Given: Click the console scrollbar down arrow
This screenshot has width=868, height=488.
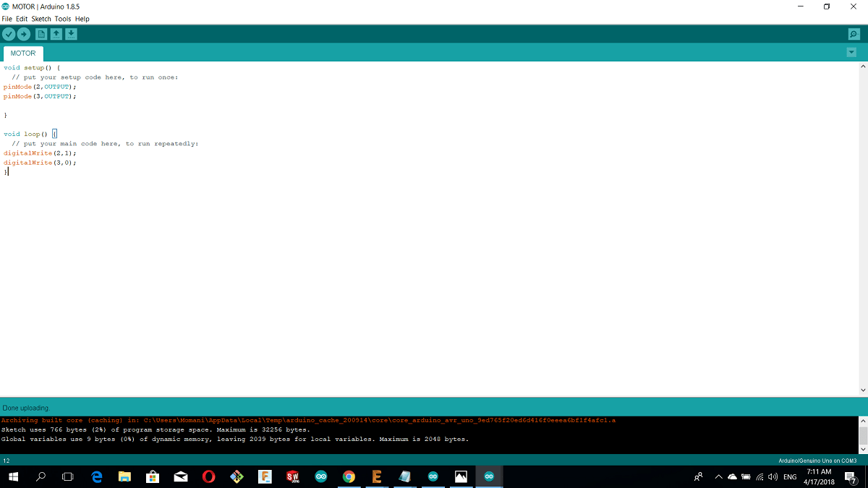Looking at the screenshot, I should pos(863,449).
